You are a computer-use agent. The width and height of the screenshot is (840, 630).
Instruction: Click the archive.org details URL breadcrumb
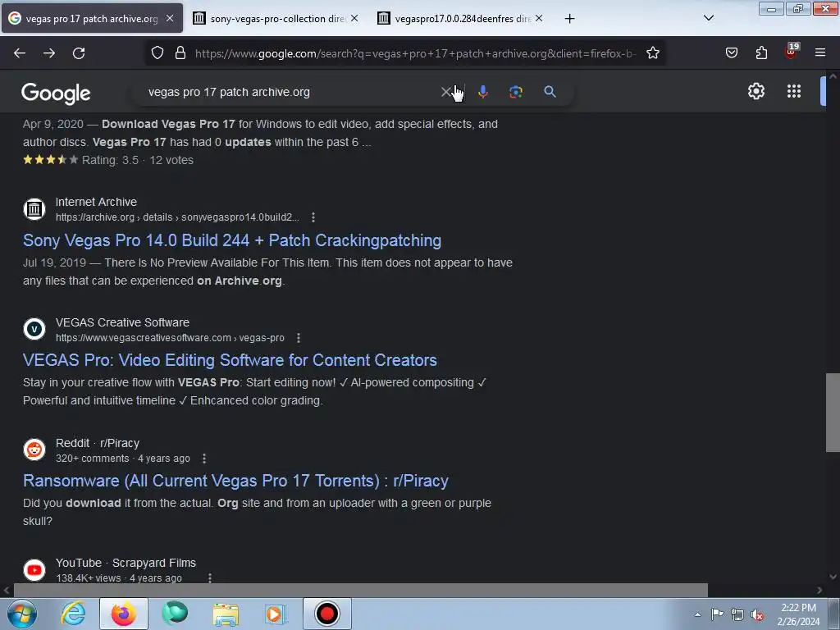click(x=177, y=217)
